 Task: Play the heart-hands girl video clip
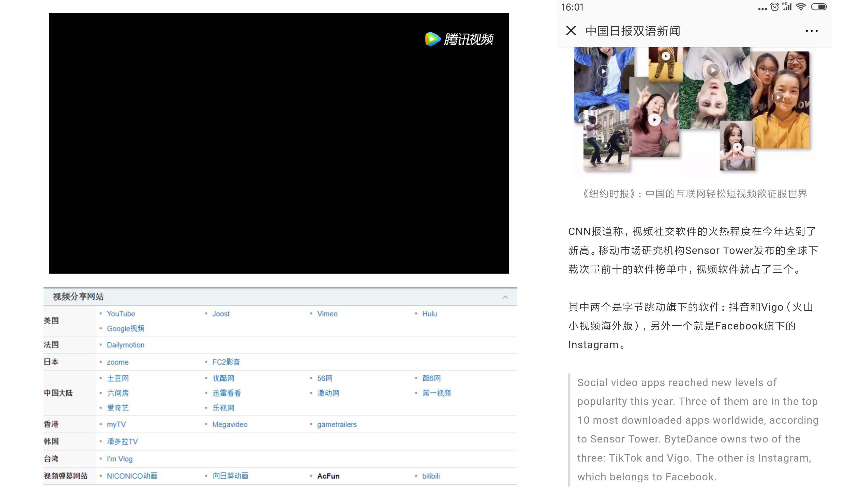pos(737,147)
